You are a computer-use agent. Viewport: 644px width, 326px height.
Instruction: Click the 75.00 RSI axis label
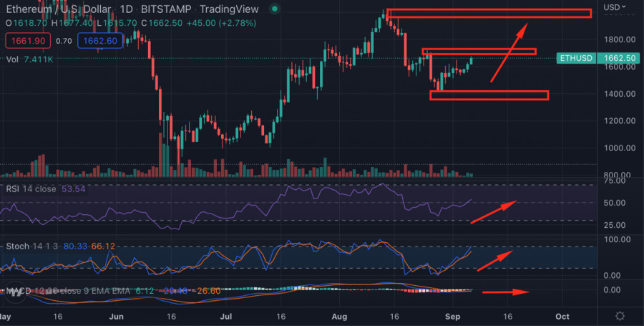[614, 181]
